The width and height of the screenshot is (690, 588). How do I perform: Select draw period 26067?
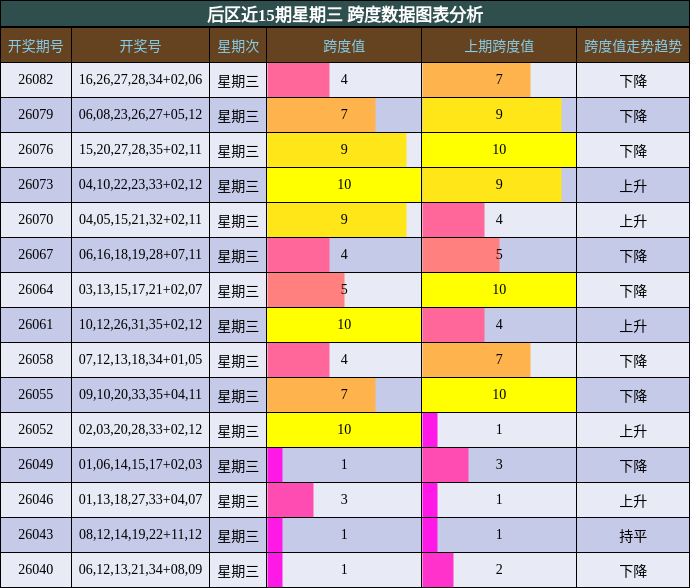[x=36, y=255]
